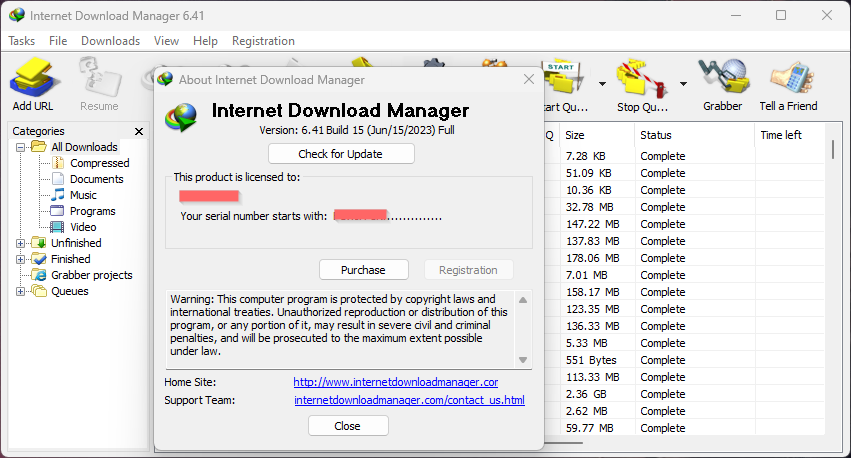Select the 59.77 MB download row
The image size is (851, 458).
click(684, 428)
